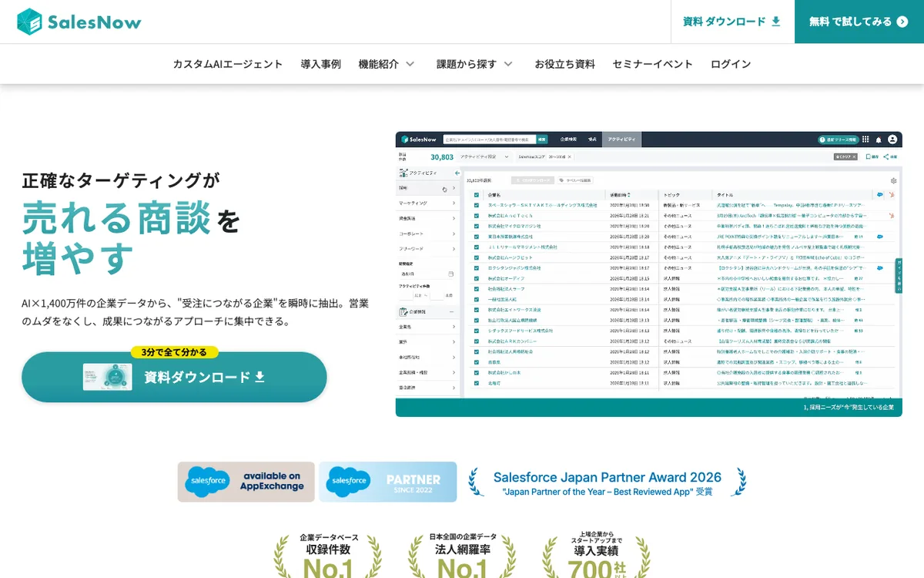Click the 資料ダウンロード link in the top header

pos(731,22)
